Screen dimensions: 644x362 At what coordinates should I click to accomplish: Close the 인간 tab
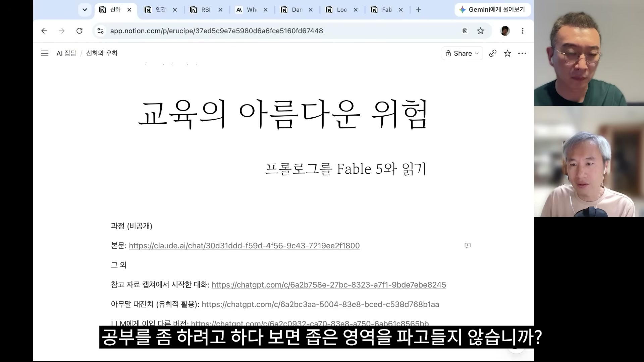[x=175, y=10]
